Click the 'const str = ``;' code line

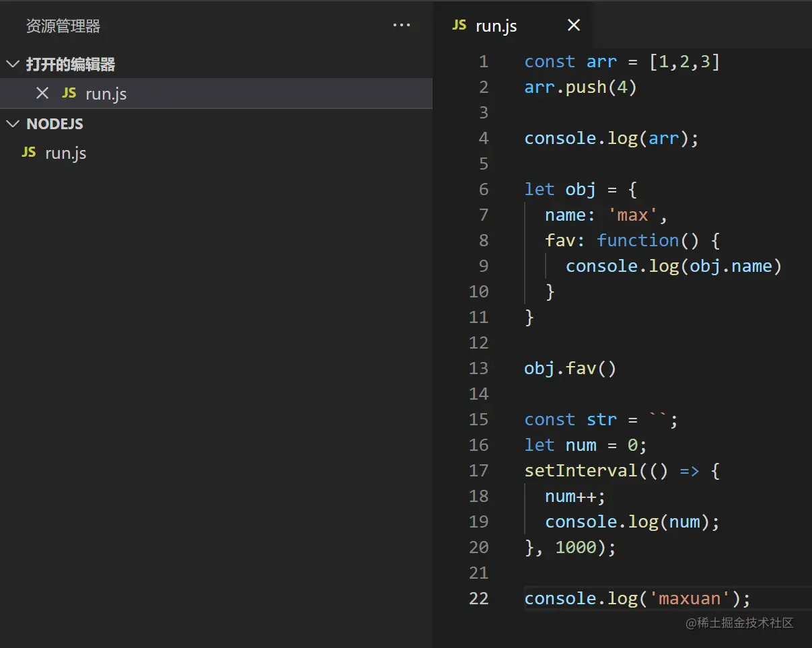click(601, 420)
